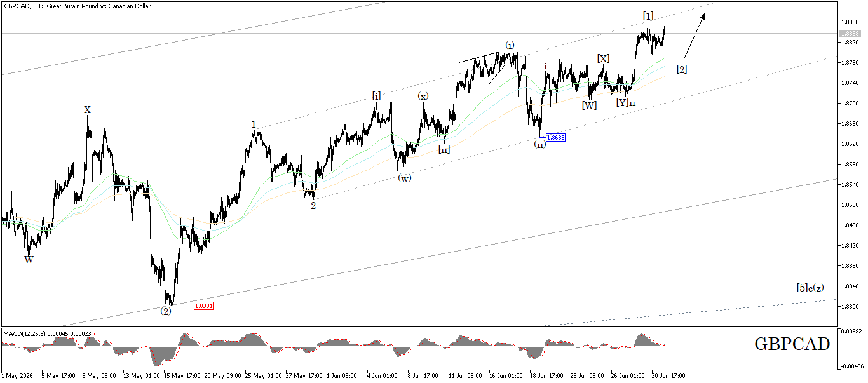Select the black forecast arrow

(694, 36)
